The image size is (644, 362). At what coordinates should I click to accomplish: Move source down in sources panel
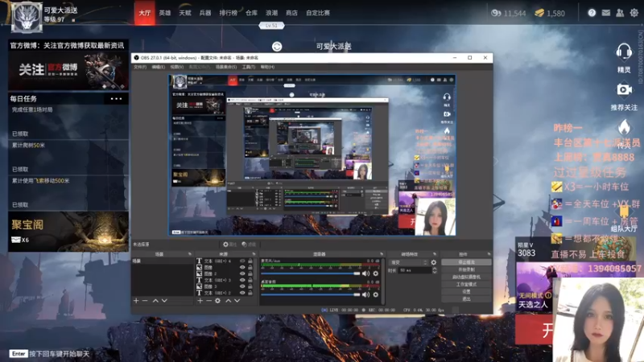pos(237,301)
